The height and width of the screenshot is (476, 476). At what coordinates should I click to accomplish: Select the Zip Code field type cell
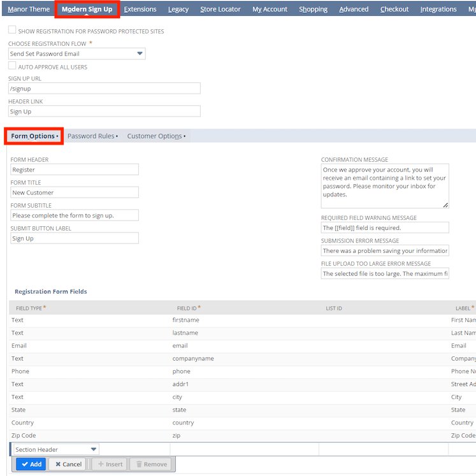pos(90,435)
